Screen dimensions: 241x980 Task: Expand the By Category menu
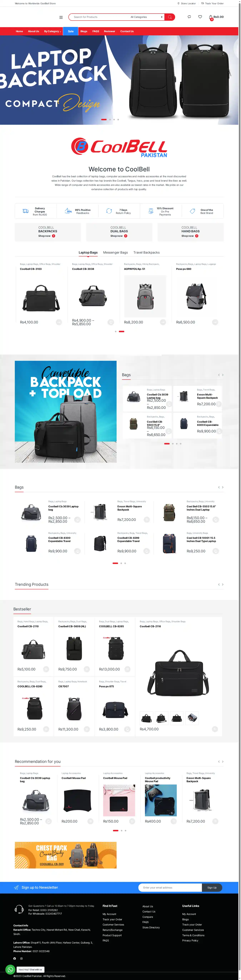[x=52, y=31]
